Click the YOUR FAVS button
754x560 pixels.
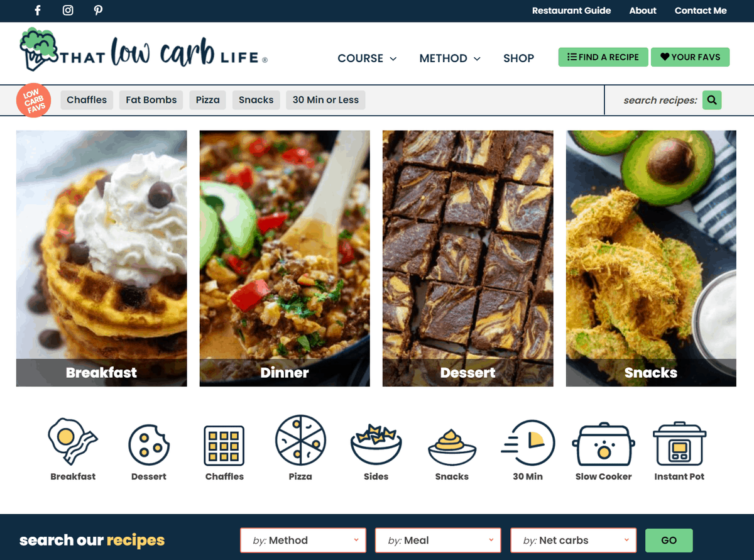pos(690,57)
